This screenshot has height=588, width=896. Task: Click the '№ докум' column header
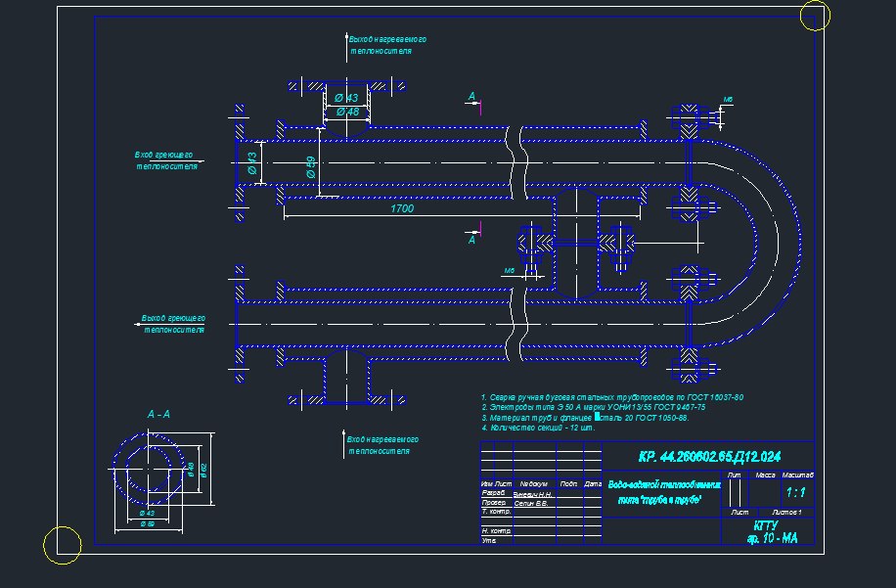pyautogui.click(x=534, y=484)
